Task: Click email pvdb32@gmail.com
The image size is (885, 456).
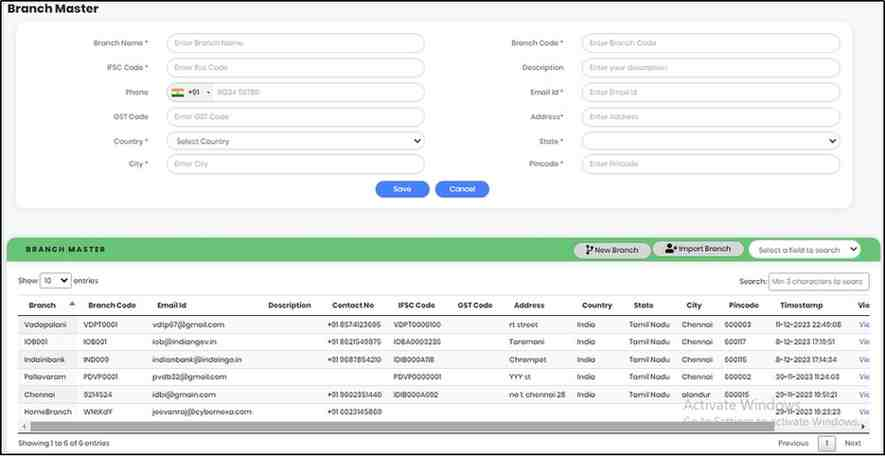Action: (x=190, y=376)
